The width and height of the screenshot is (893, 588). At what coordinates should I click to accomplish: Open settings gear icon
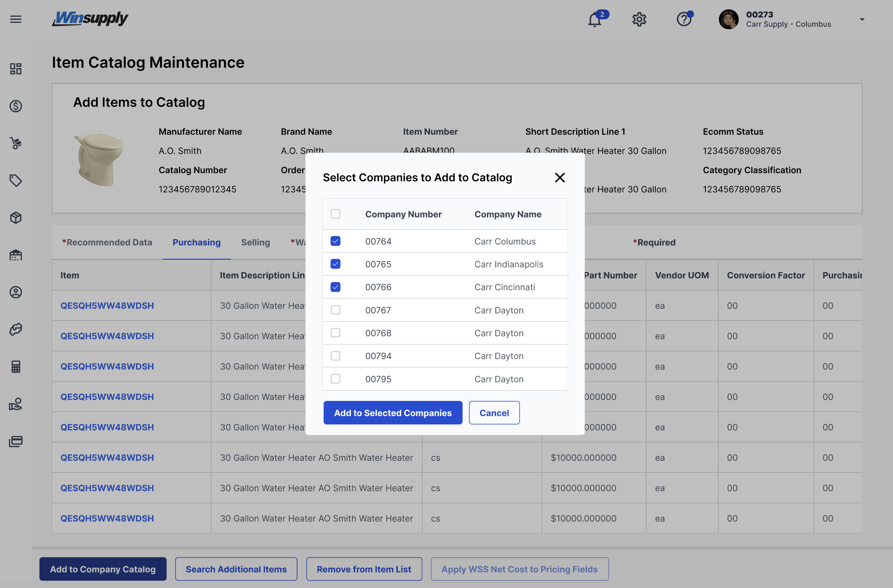(639, 20)
